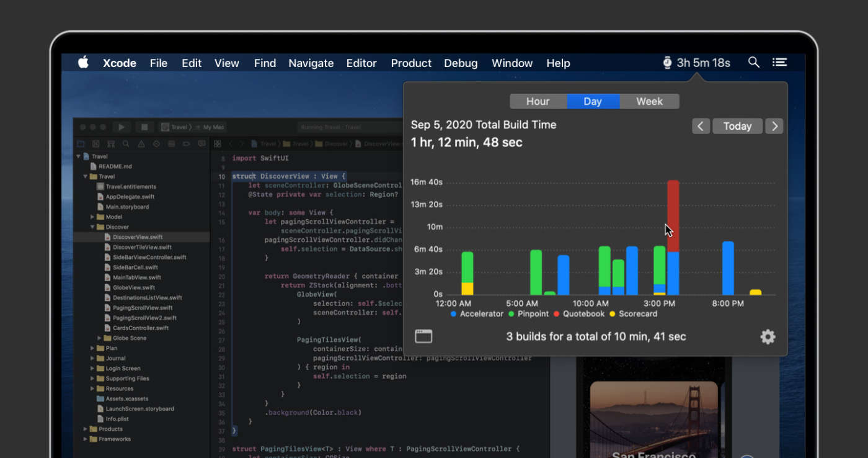Switch chart to Week view

point(649,102)
